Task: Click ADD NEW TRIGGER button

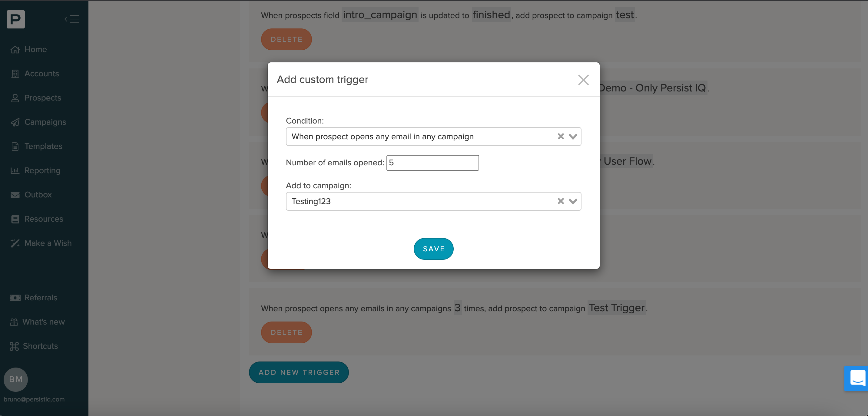Action: point(300,372)
